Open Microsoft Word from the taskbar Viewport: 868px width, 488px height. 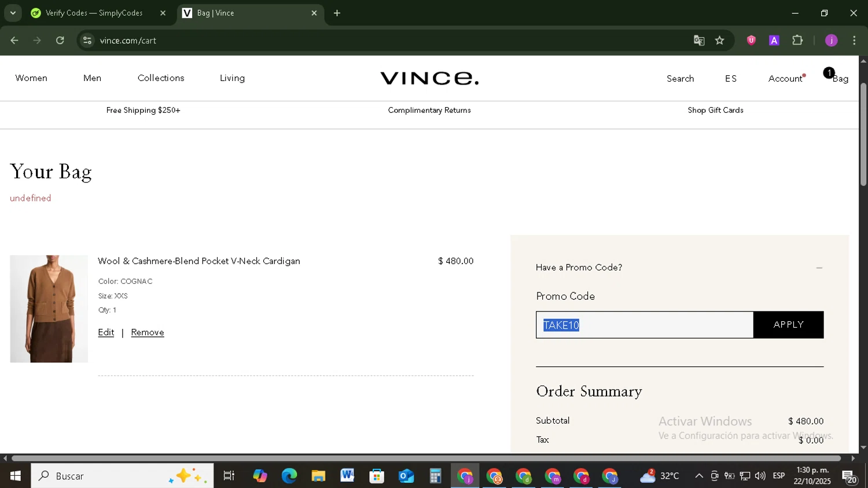coord(347,476)
